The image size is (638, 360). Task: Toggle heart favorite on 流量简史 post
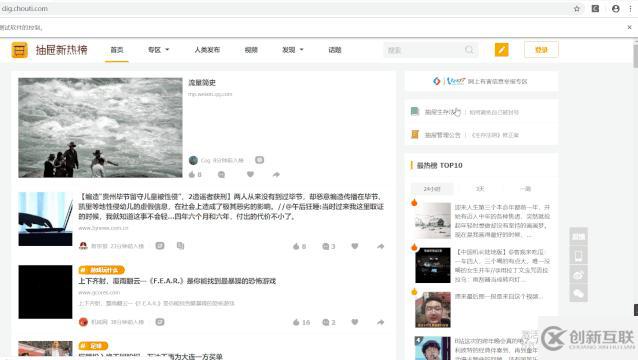point(250,174)
